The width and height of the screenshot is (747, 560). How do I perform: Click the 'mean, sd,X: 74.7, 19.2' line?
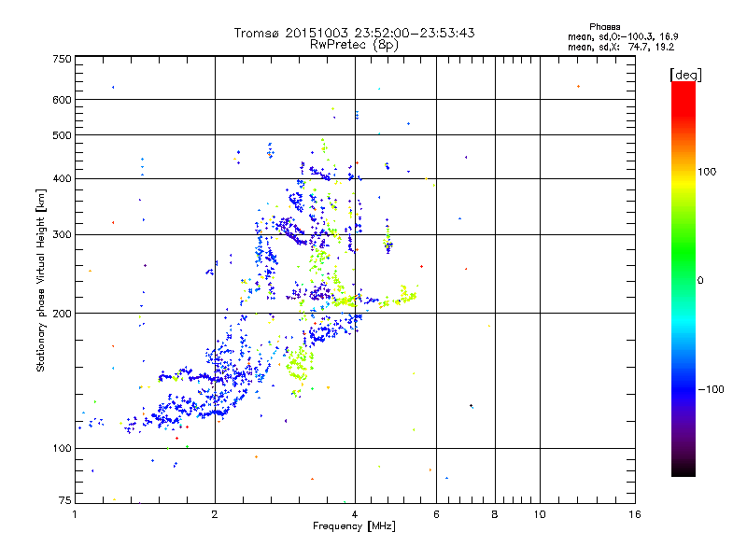pyautogui.click(x=621, y=47)
